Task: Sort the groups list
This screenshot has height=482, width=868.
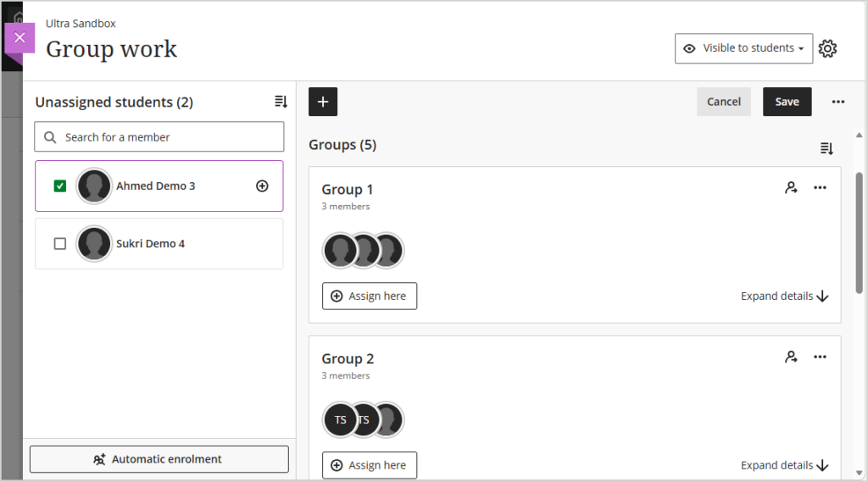Action: point(826,148)
